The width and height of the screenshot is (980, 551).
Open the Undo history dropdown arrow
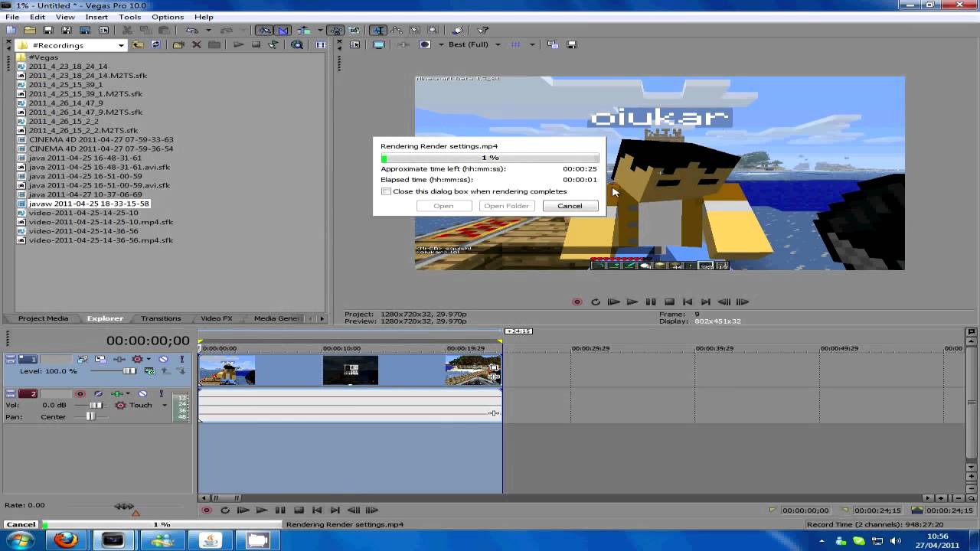[208, 30]
